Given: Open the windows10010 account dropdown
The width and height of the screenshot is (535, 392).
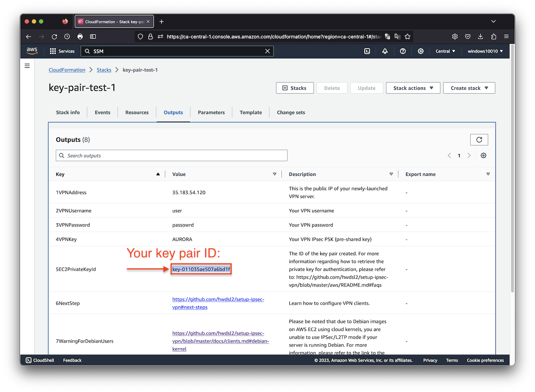Looking at the screenshot, I should coord(485,51).
